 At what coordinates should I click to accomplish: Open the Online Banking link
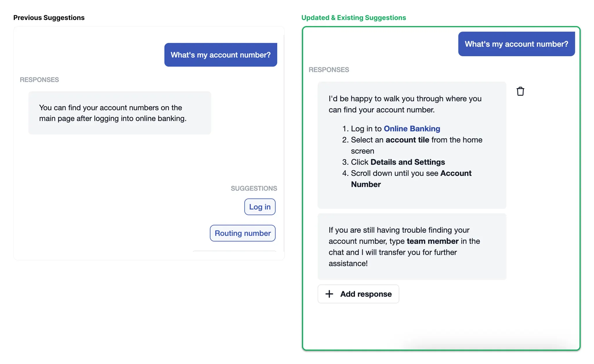coord(412,129)
